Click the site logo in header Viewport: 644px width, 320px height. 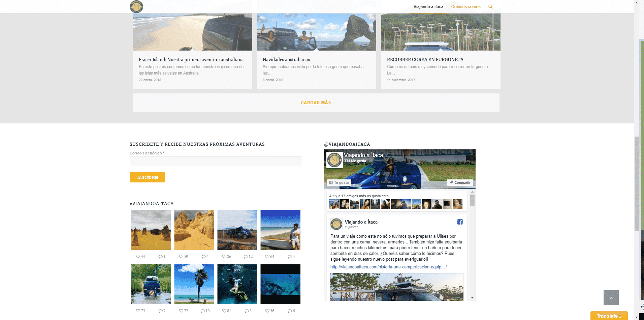(x=136, y=7)
